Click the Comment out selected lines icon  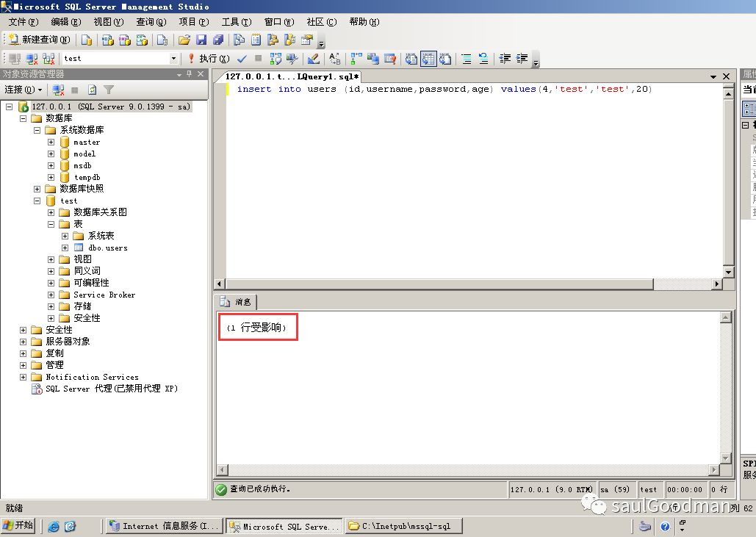coord(467,58)
